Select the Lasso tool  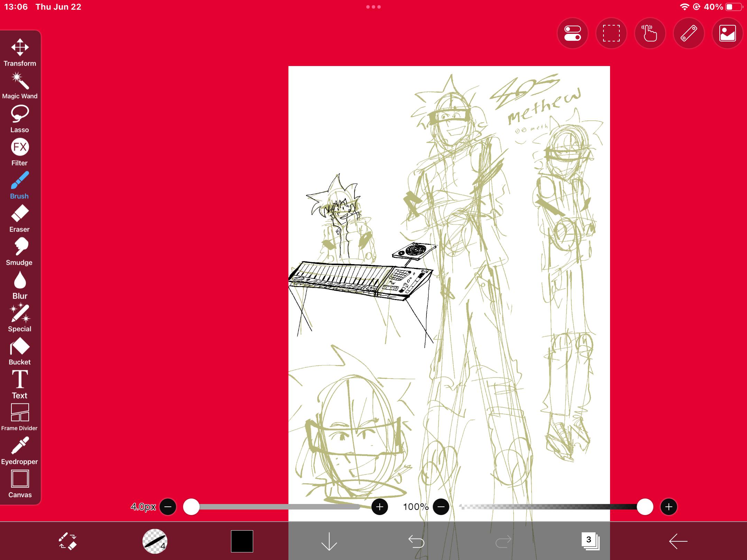[x=20, y=119]
